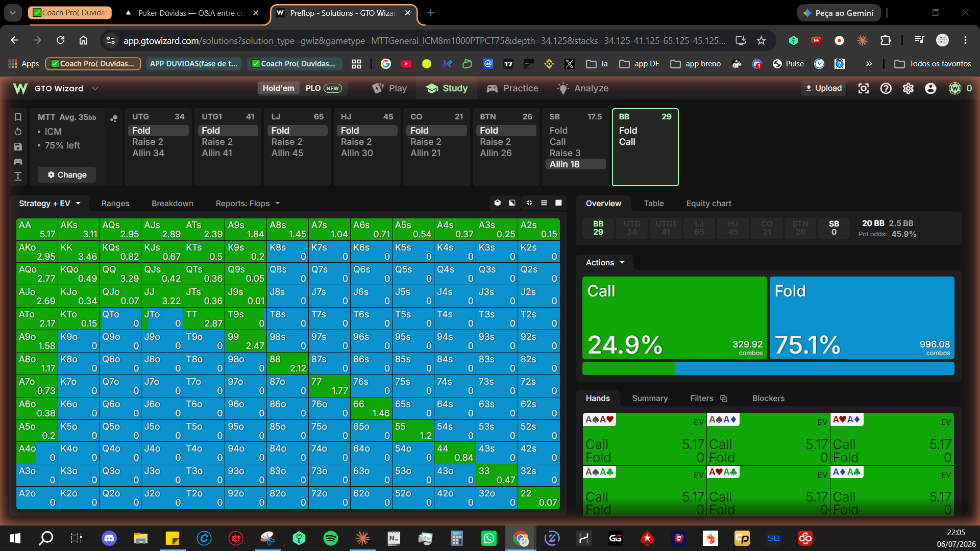
Task: Open the PokerStars taskbar icon
Action: point(647,538)
